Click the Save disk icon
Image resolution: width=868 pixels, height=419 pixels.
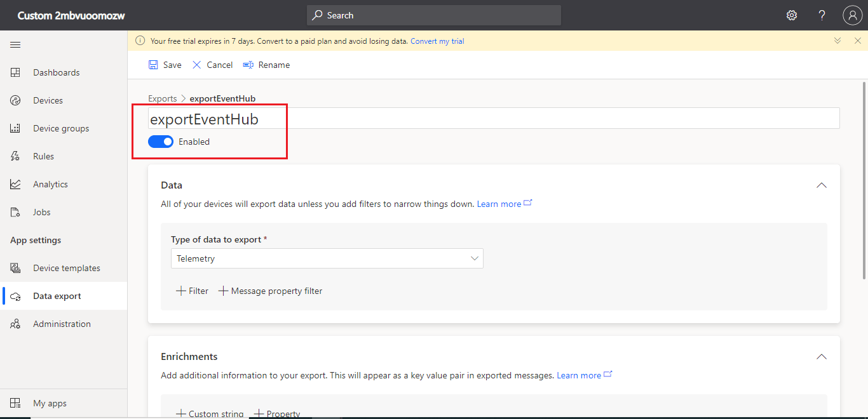(153, 65)
